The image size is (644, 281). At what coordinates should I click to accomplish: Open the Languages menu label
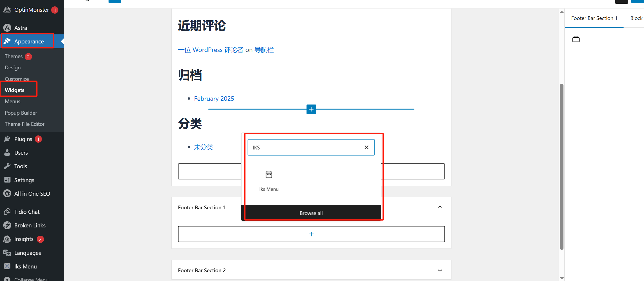click(x=28, y=253)
